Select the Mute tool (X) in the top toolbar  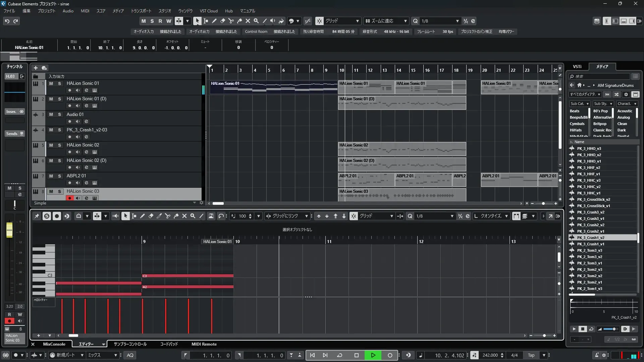click(x=248, y=21)
